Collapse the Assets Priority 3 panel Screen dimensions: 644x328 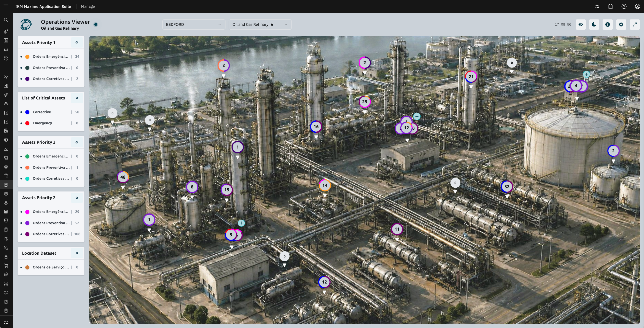pos(77,142)
